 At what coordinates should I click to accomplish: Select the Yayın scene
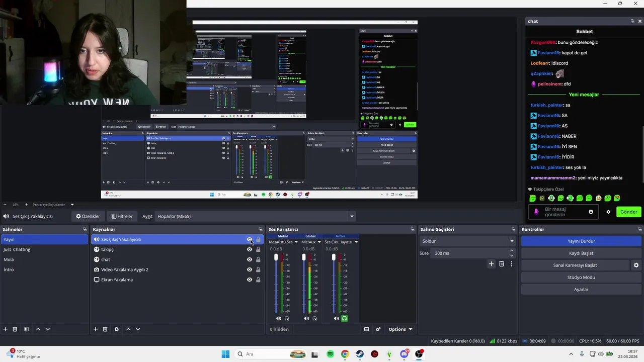pos(44,239)
